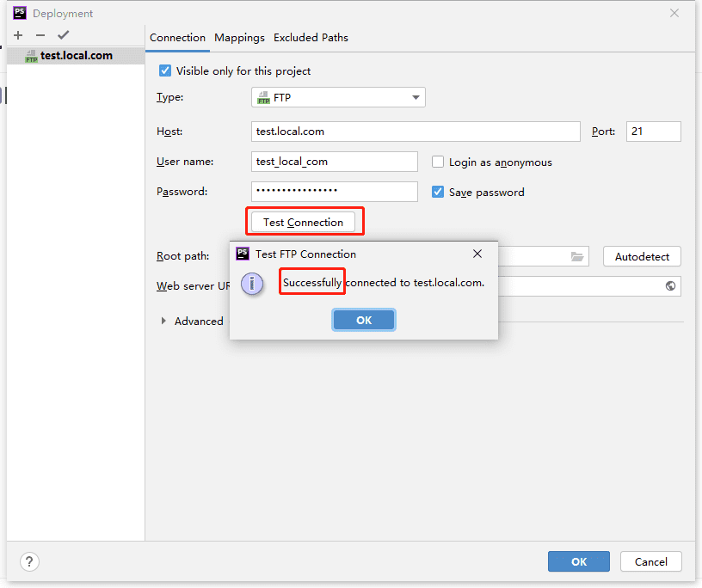The height and width of the screenshot is (588, 702).
Task: Mark server as default using checkmark icon
Action: [x=63, y=35]
